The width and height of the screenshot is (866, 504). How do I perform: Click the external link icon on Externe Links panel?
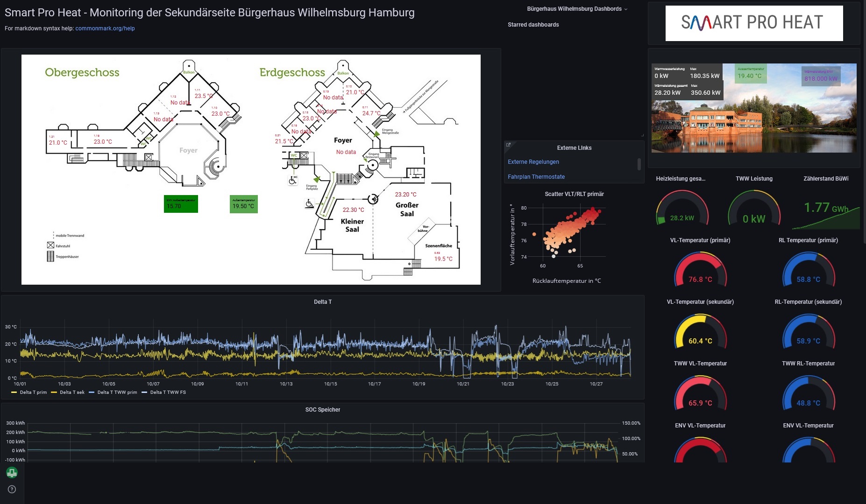tap(509, 145)
